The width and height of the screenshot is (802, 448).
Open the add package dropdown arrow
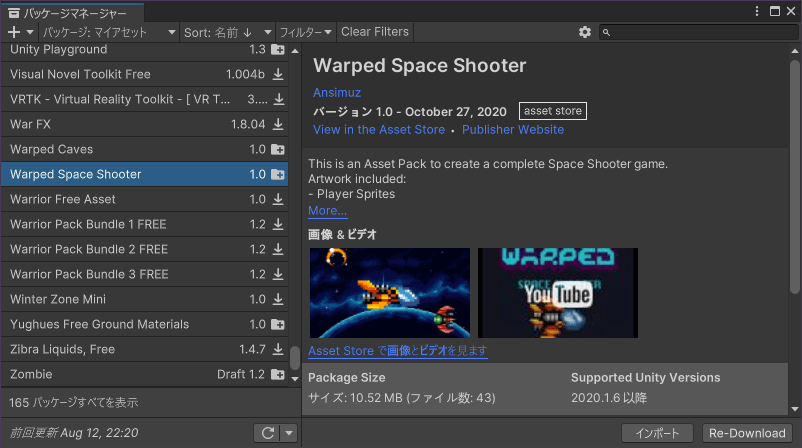30,32
